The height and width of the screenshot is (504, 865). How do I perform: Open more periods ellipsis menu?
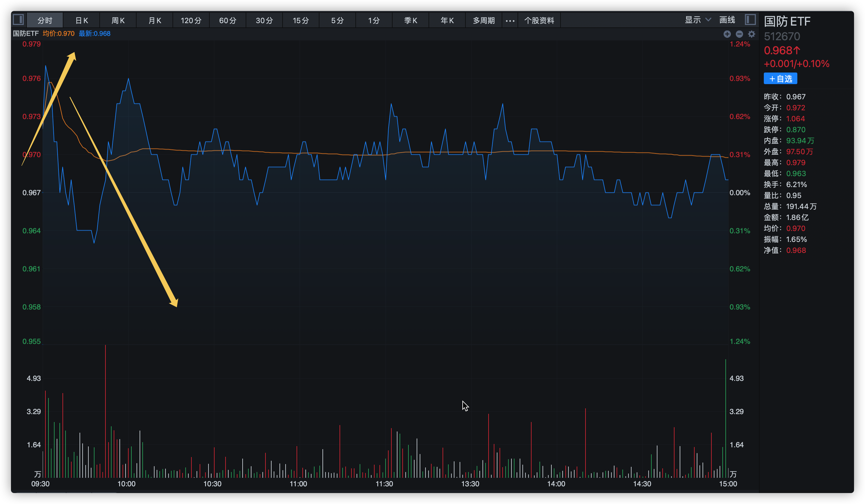pyautogui.click(x=510, y=21)
